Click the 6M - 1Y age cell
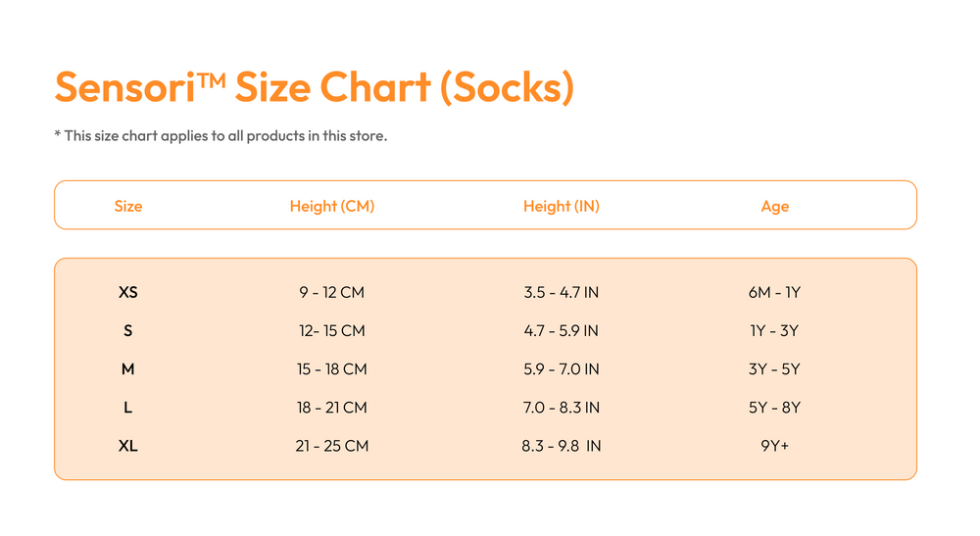 [775, 292]
